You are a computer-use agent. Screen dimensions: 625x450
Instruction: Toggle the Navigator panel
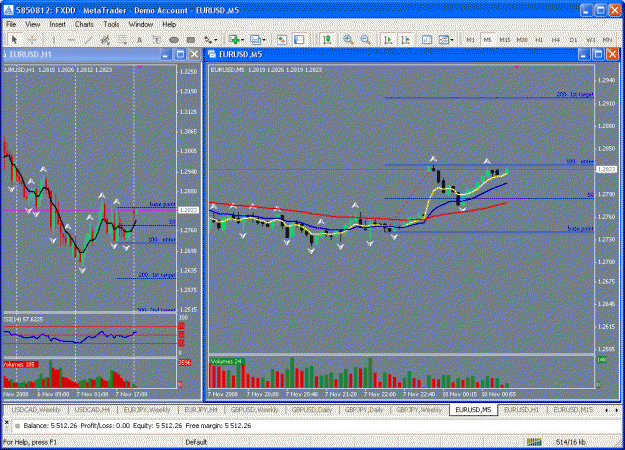299,39
